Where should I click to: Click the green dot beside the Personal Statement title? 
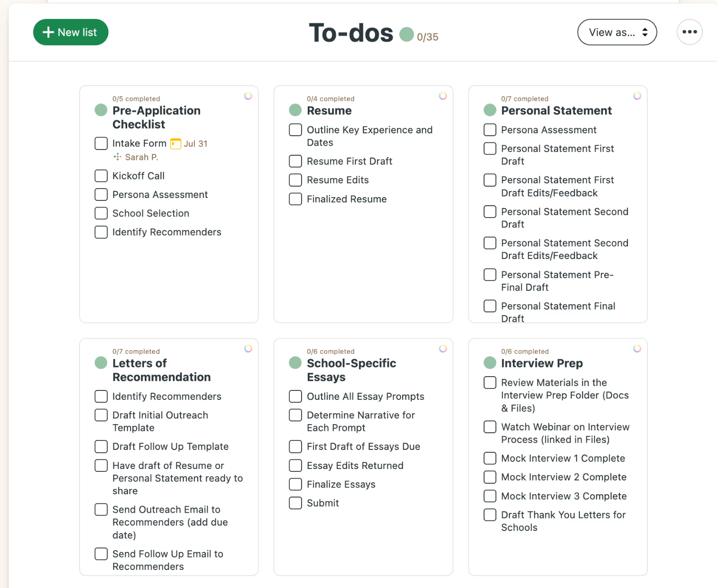[490, 110]
